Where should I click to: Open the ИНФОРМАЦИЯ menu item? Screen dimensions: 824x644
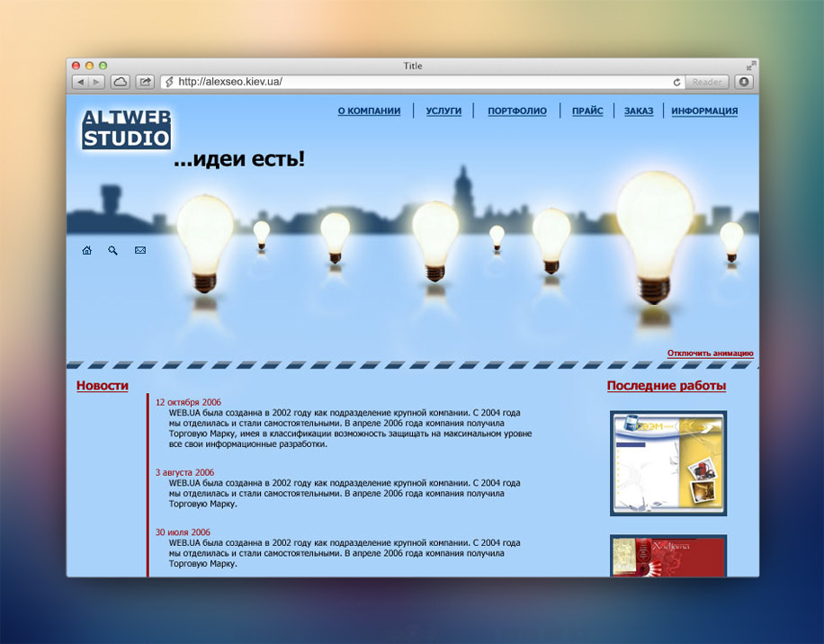click(x=704, y=111)
